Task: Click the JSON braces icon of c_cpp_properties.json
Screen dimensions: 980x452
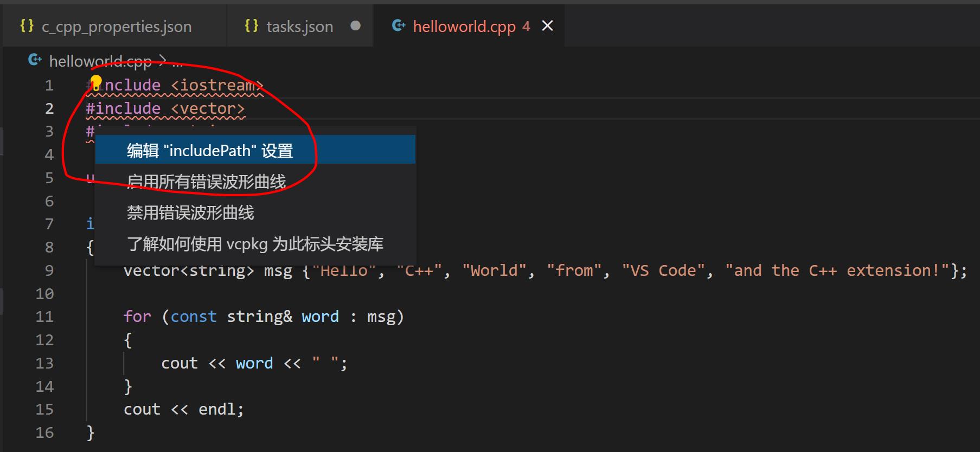Action: [27, 25]
